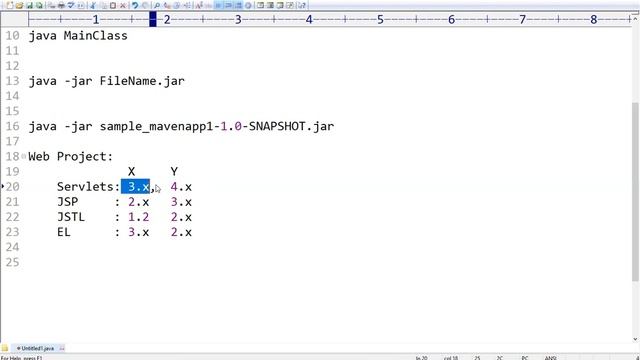The width and height of the screenshot is (640, 360).
Task: Click 'ln 20' in the status bar
Action: [422, 358]
